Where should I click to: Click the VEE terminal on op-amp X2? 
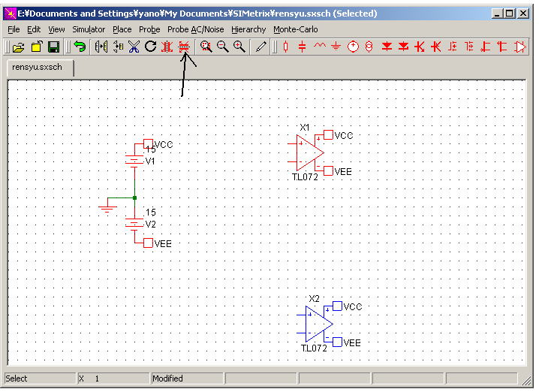point(338,342)
